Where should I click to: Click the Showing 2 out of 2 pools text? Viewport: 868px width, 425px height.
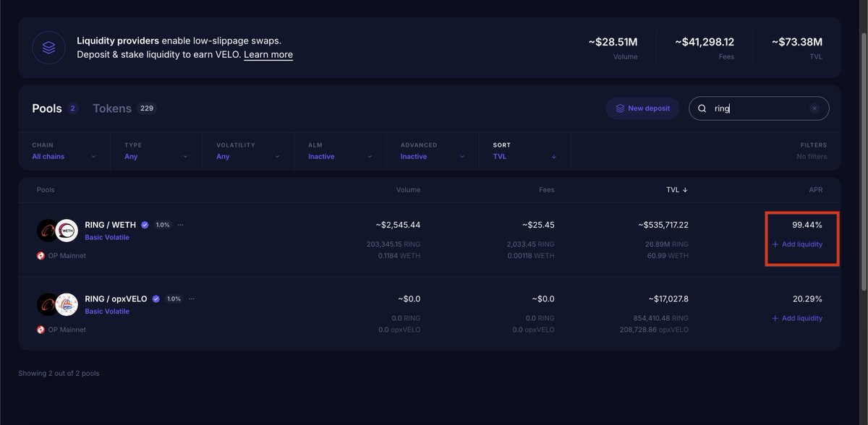click(x=59, y=374)
